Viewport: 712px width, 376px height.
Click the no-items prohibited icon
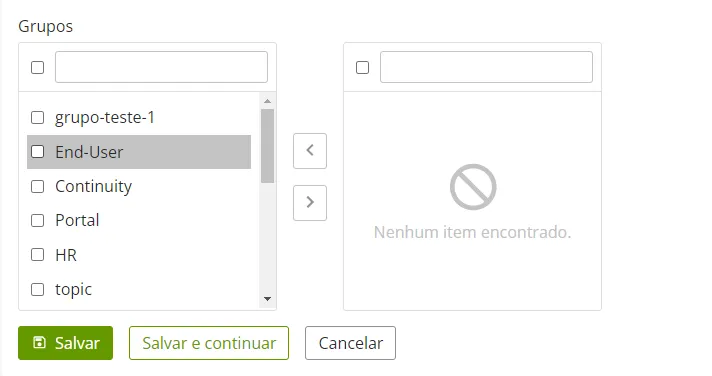473,187
